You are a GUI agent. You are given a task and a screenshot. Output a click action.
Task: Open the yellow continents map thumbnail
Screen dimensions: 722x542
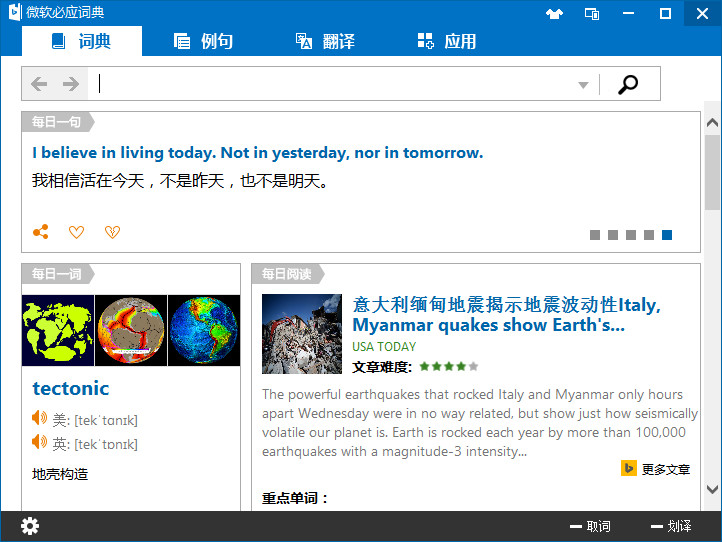58,331
